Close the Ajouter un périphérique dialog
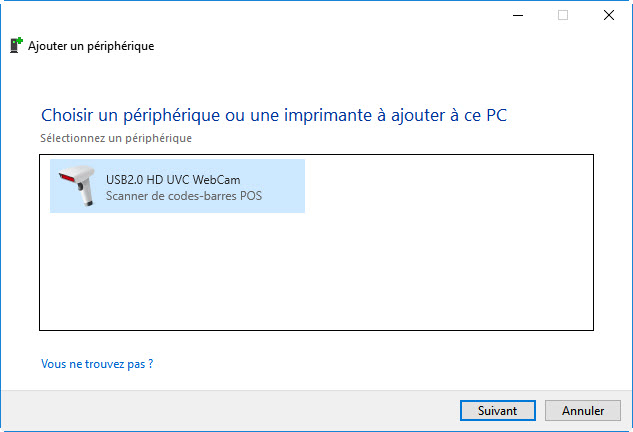633x432 pixels. (x=609, y=15)
